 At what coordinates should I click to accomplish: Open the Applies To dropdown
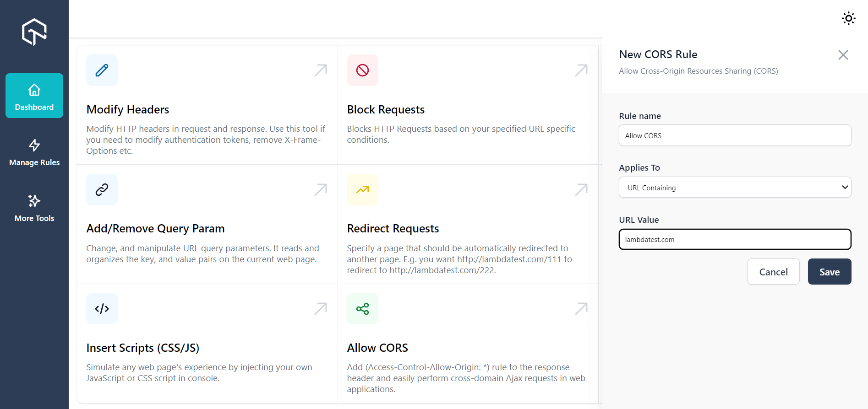pyautogui.click(x=735, y=188)
